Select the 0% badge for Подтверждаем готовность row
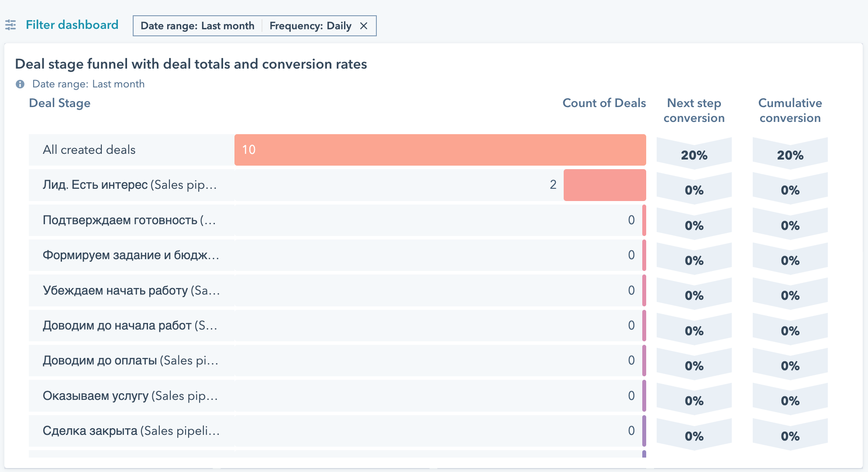 coord(694,226)
